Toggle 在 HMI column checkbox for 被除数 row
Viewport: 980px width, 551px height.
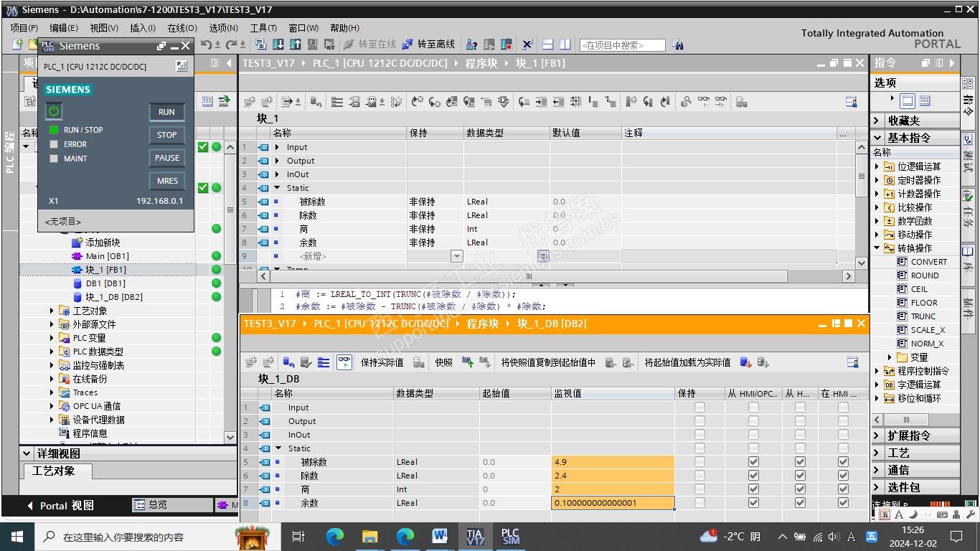pyautogui.click(x=843, y=462)
